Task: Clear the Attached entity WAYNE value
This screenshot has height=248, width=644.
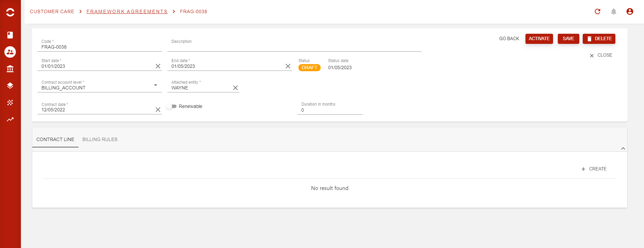Action: (235, 88)
